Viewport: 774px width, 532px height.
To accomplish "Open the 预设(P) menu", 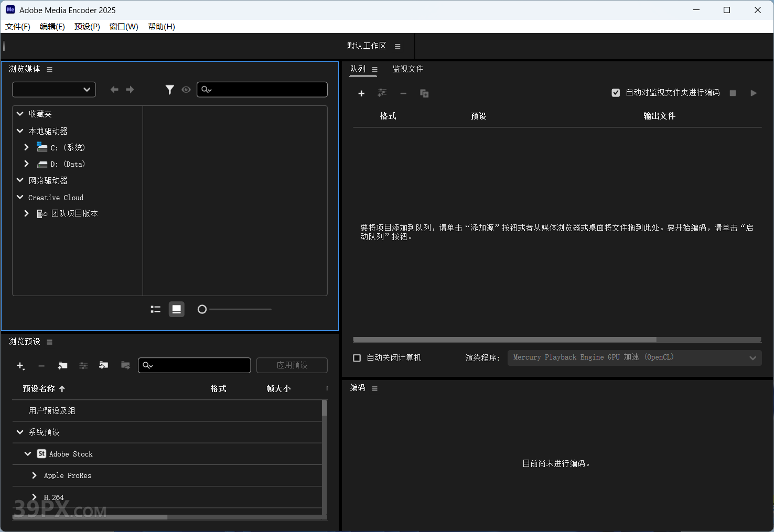I will tap(87, 27).
